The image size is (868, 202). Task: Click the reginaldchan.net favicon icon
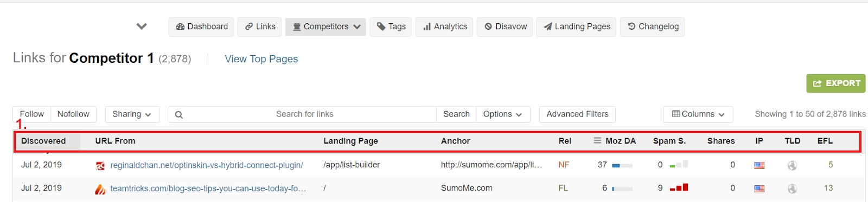[100, 166]
